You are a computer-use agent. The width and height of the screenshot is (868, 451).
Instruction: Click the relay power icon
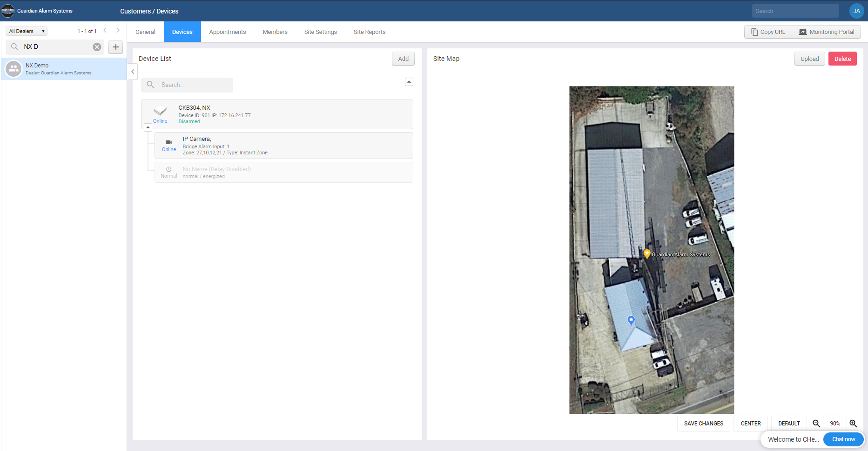coord(169,169)
